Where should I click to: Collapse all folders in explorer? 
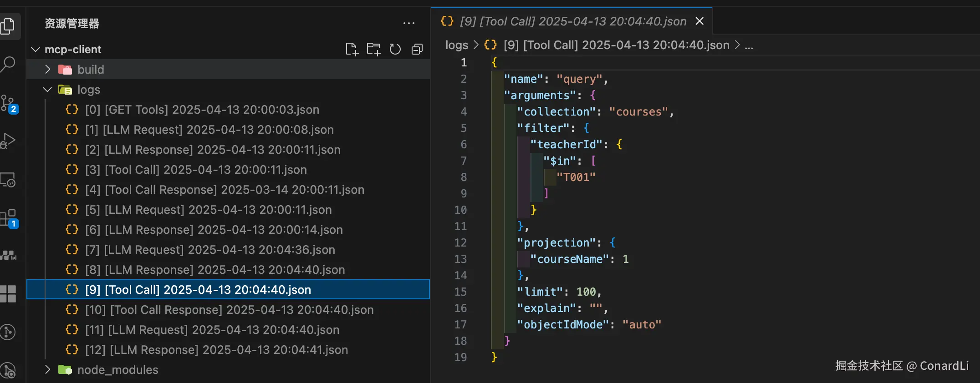(417, 49)
